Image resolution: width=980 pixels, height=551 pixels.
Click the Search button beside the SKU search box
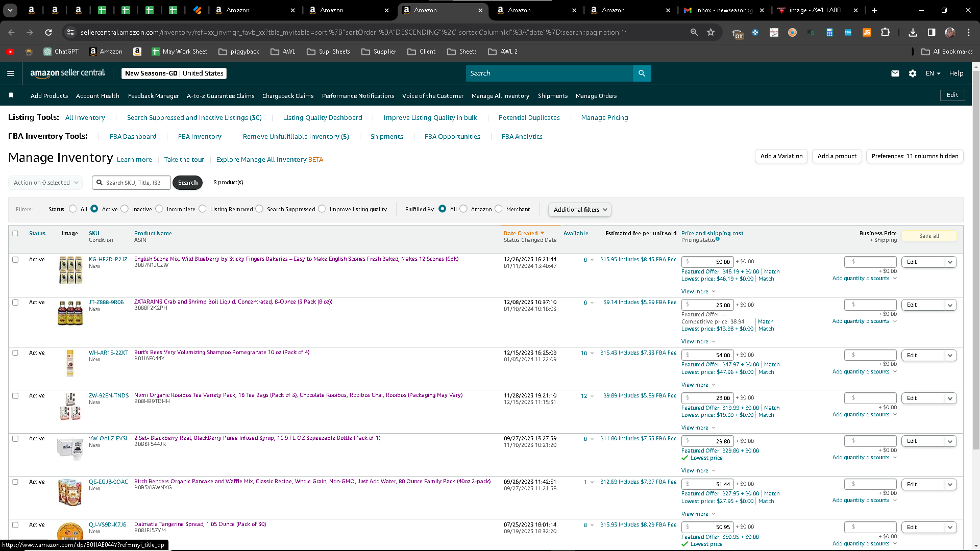point(188,183)
